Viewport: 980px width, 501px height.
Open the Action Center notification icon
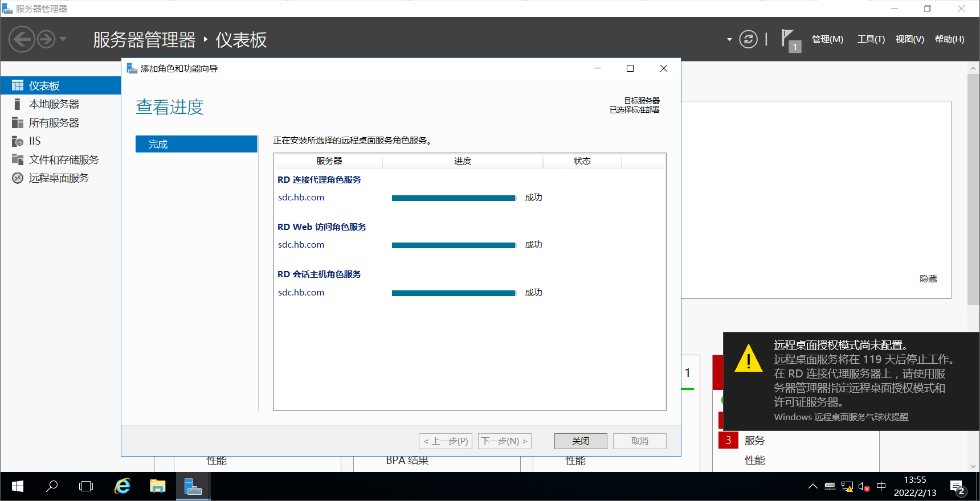[x=957, y=487]
